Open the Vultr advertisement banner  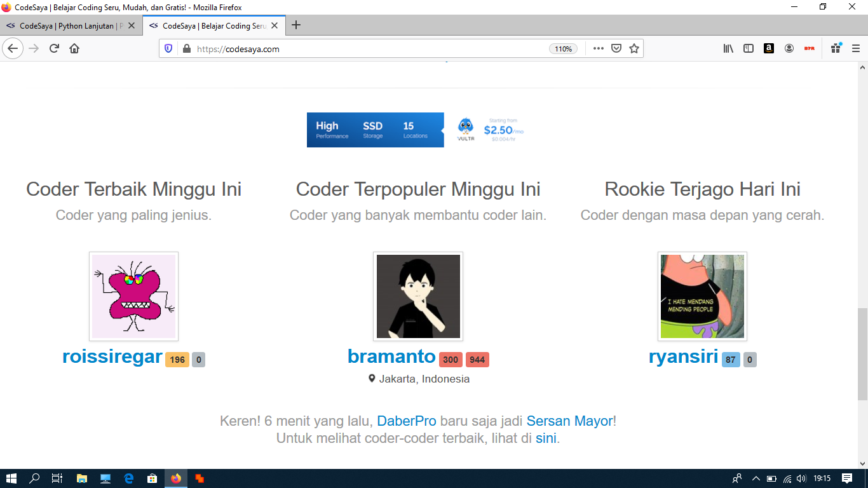point(417,130)
